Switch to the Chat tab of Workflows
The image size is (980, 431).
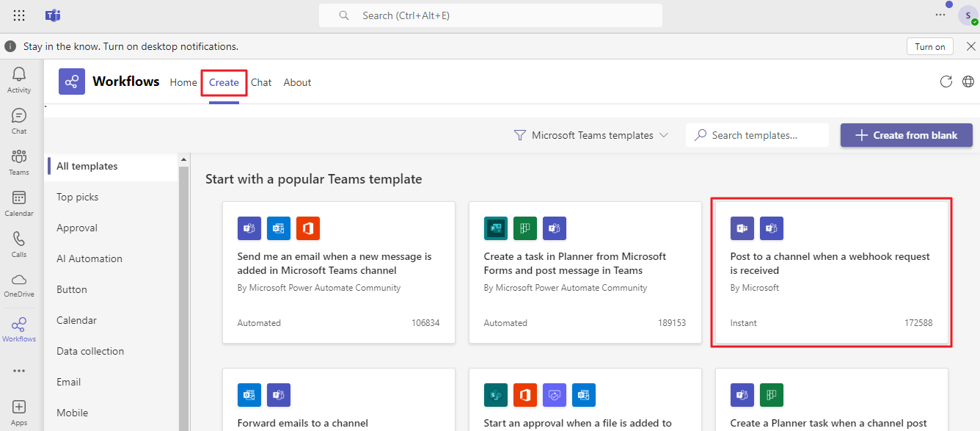click(261, 82)
